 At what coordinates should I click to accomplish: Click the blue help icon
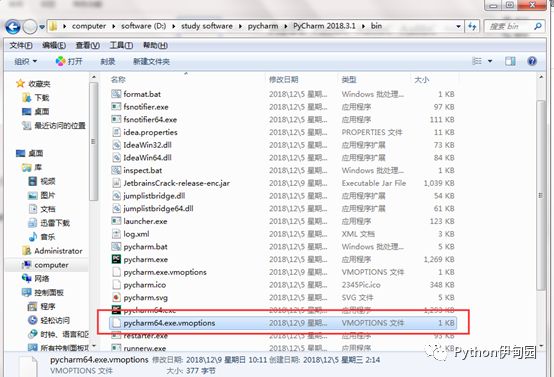[x=532, y=61]
